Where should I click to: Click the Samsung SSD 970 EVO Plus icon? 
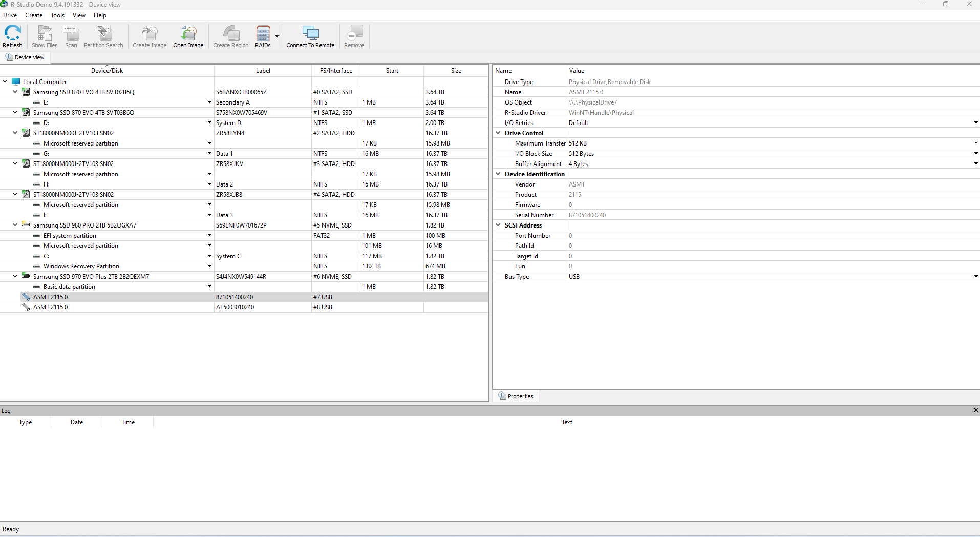pos(26,276)
